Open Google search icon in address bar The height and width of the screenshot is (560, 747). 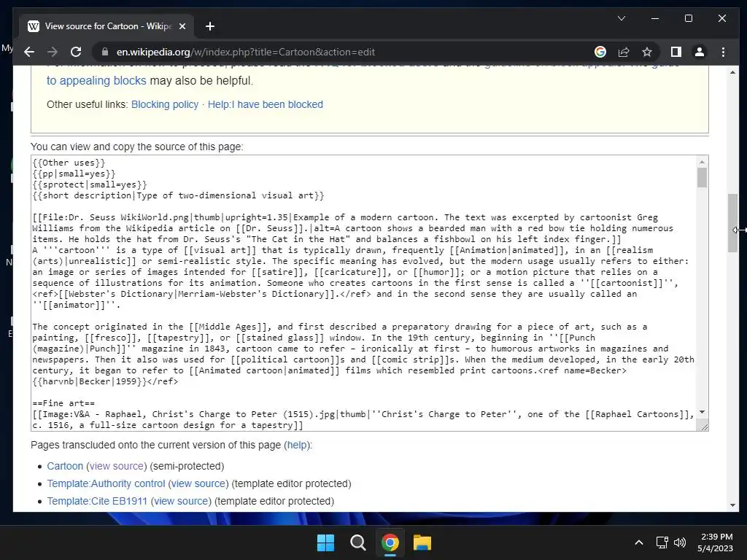click(600, 52)
